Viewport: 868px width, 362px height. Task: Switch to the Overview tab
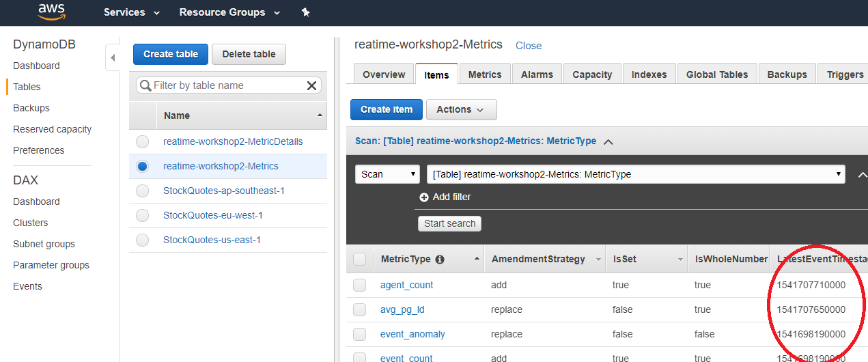tap(384, 74)
